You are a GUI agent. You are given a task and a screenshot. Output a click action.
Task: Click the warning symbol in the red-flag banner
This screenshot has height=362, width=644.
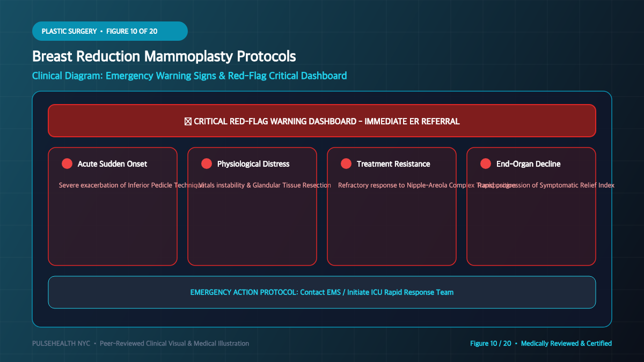click(188, 121)
